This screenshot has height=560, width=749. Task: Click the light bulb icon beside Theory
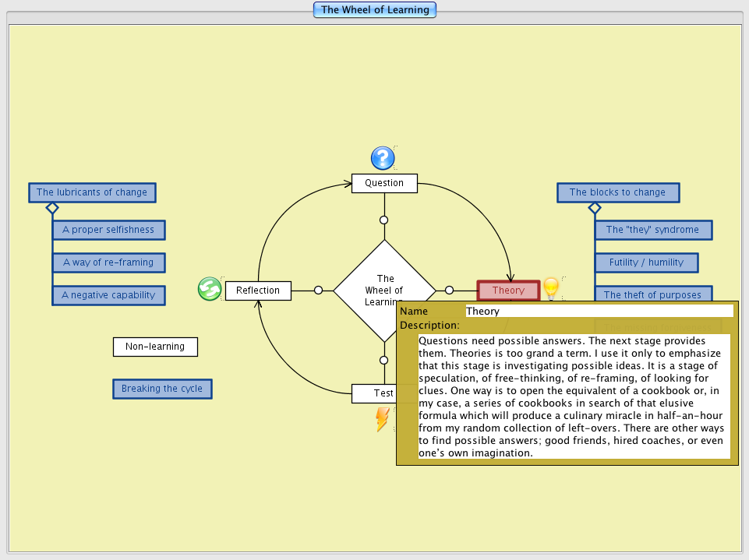click(x=551, y=288)
